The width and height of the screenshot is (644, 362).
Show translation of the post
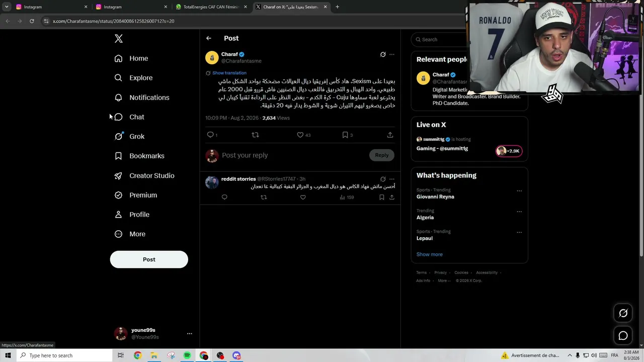[229, 73]
